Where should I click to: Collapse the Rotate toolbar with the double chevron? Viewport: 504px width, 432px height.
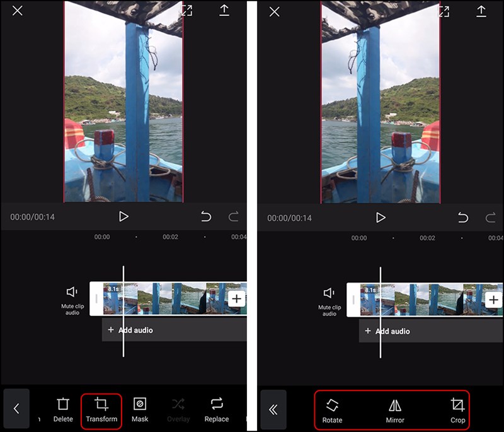pyautogui.click(x=274, y=409)
